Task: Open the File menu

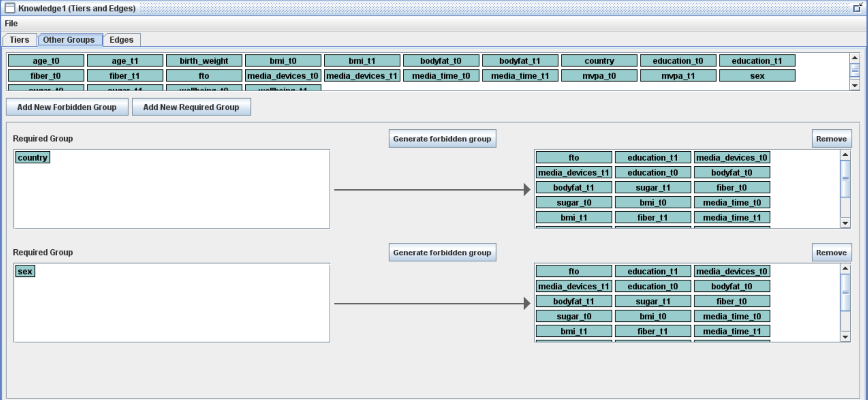Action: point(11,24)
